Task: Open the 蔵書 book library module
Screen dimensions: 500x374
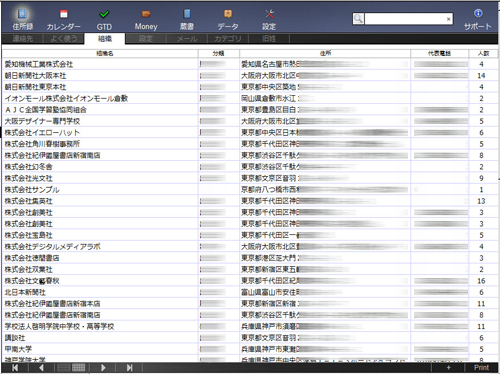Action: coord(187,19)
